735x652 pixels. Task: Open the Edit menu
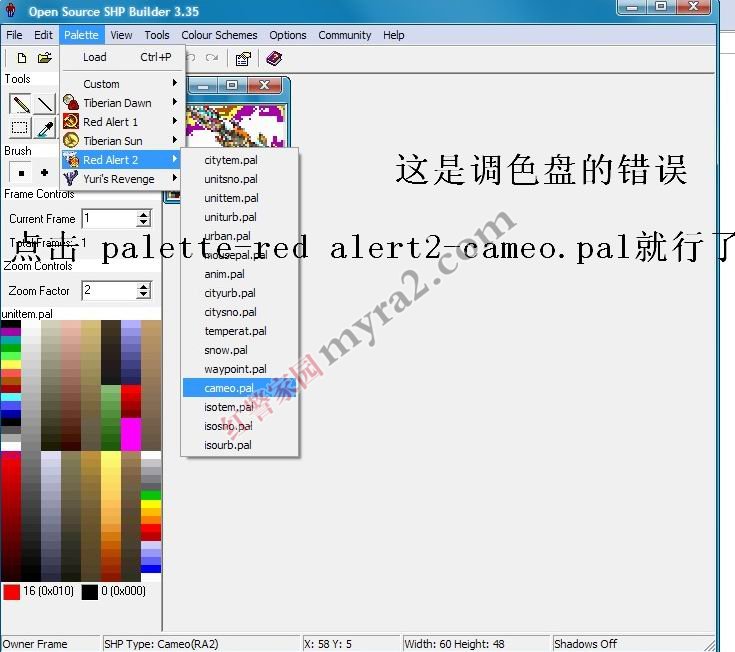tap(43, 35)
